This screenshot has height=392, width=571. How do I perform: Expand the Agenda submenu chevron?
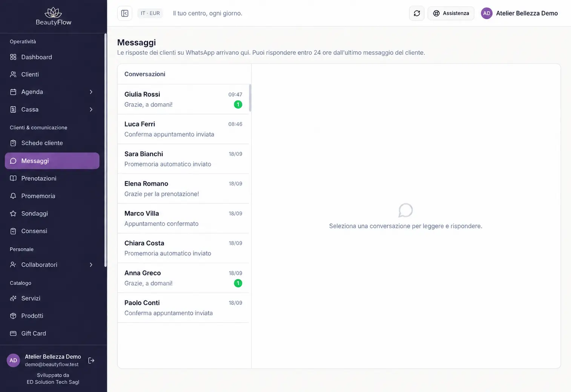click(x=91, y=92)
